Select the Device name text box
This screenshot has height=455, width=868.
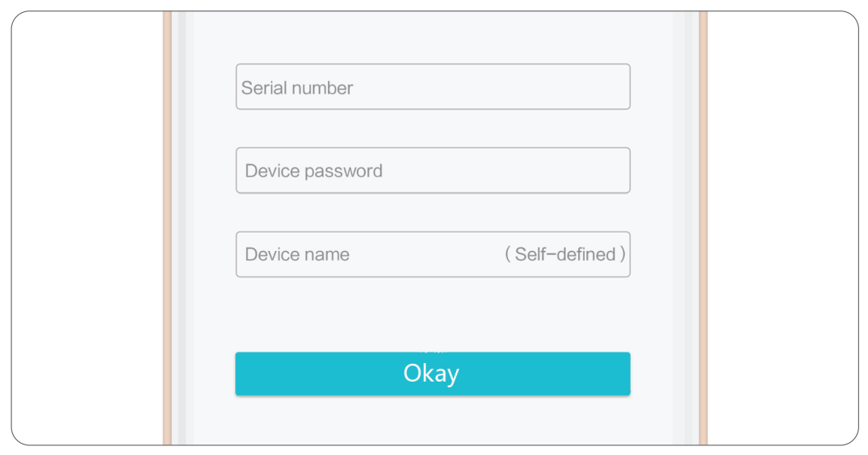[x=433, y=254]
